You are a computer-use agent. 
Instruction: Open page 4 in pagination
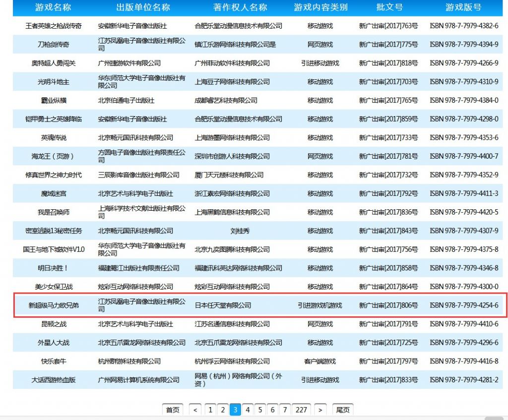coord(248,410)
